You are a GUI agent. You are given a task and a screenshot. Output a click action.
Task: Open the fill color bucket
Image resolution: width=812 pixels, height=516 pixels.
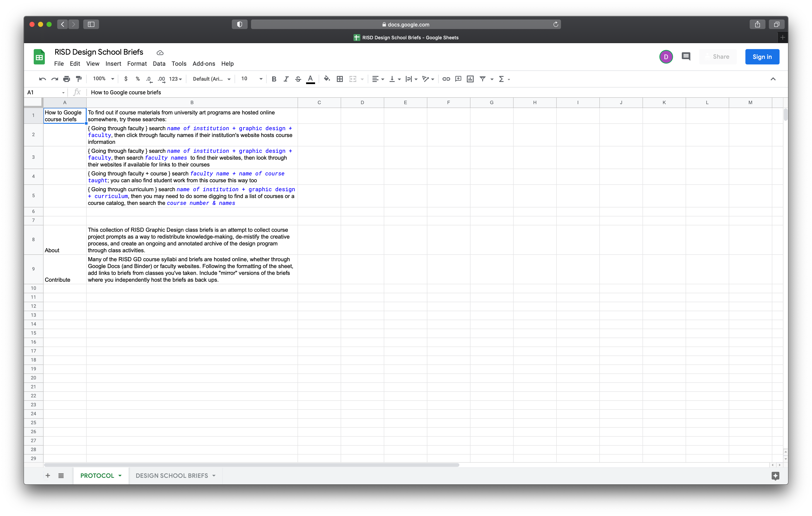pos(327,79)
